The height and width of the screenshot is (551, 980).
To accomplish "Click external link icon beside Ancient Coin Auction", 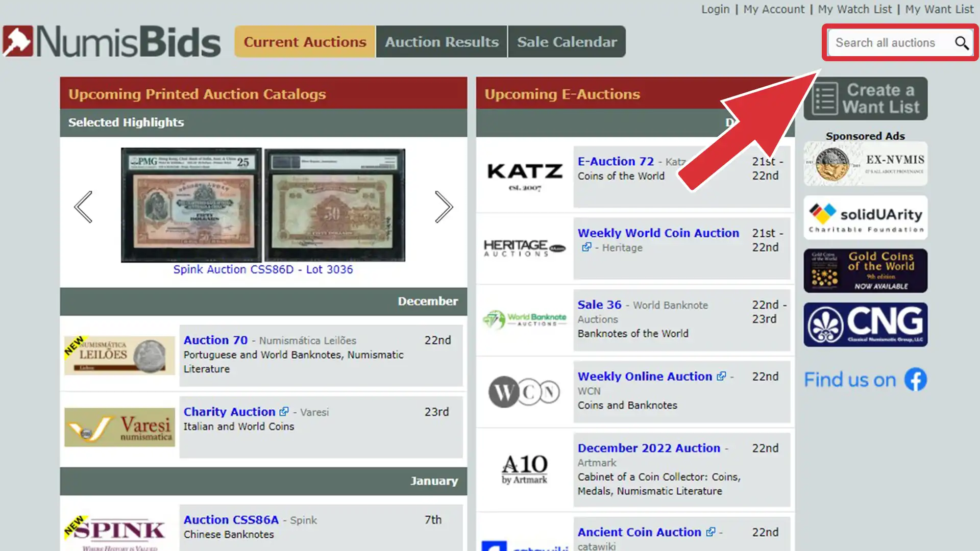I will (710, 532).
